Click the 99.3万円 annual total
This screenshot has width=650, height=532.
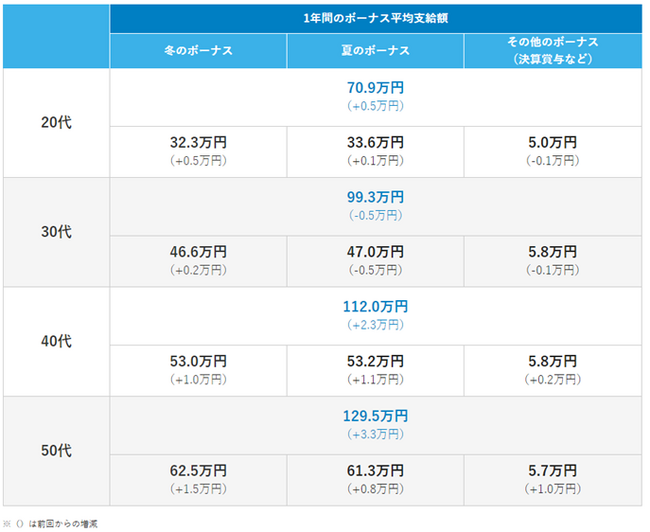click(375, 197)
